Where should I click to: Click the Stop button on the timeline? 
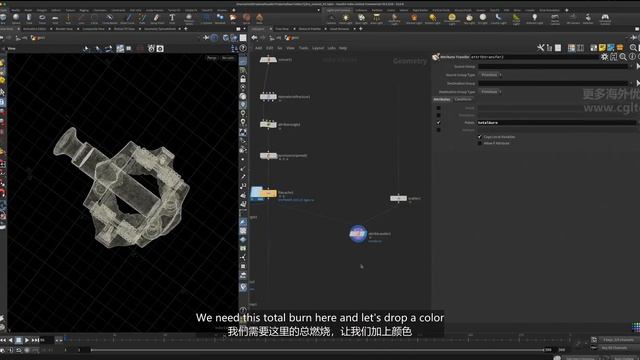18,340
